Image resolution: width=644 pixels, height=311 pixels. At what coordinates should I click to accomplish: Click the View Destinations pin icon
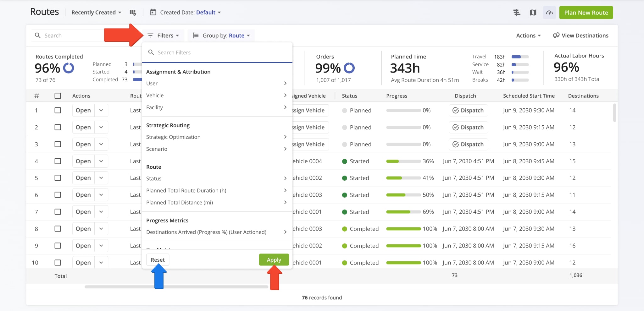pyautogui.click(x=556, y=35)
